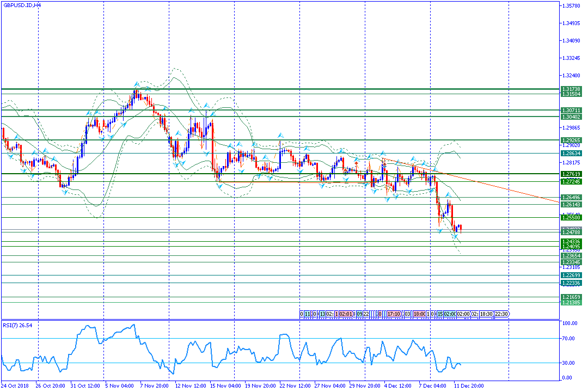The image size is (588, 392).
Task: Select the pink 18:00 event marker
Action: pos(418,314)
